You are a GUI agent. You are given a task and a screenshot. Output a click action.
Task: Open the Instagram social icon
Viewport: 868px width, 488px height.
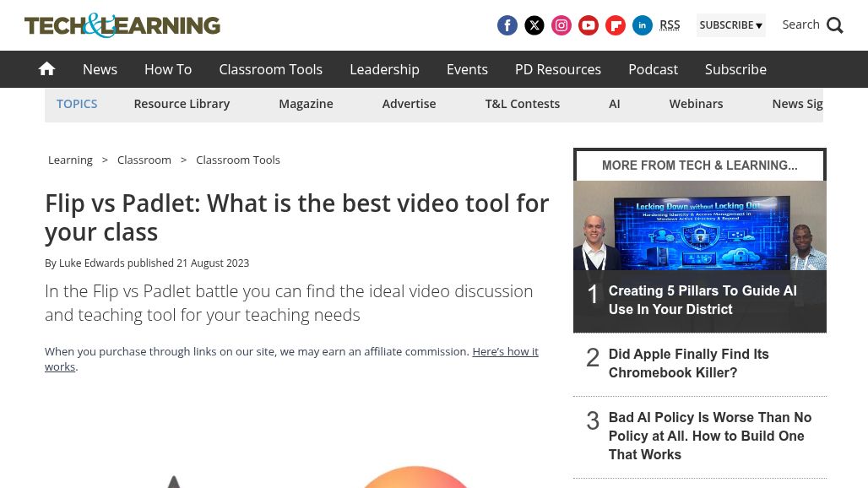coord(561,25)
